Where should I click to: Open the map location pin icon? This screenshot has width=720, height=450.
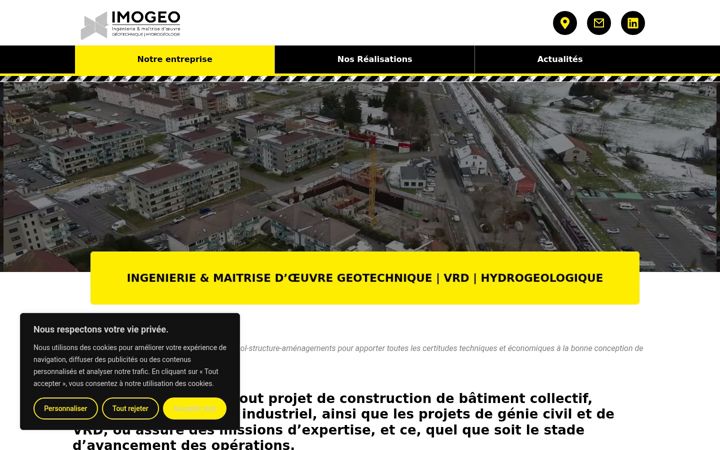click(564, 23)
